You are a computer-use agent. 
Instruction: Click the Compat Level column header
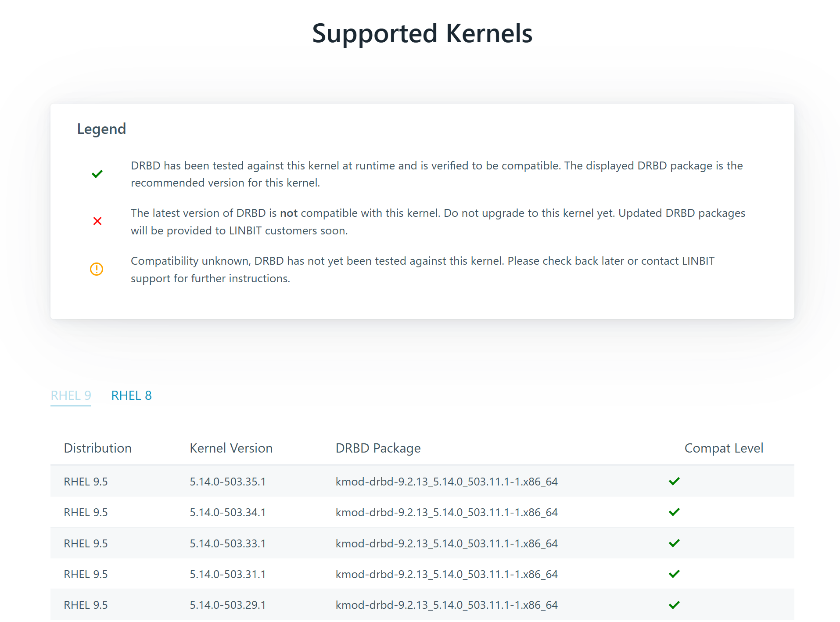point(723,448)
